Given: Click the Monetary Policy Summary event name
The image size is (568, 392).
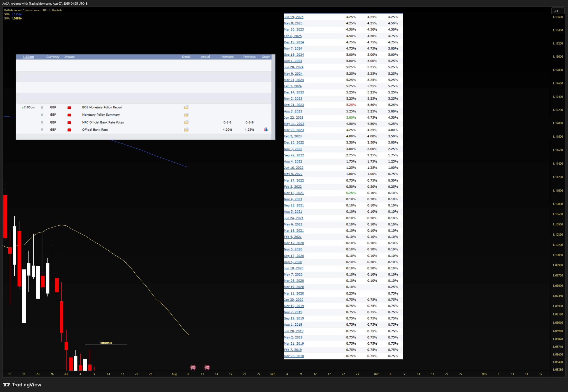Looking at the screenshot, I should point(101,115).
